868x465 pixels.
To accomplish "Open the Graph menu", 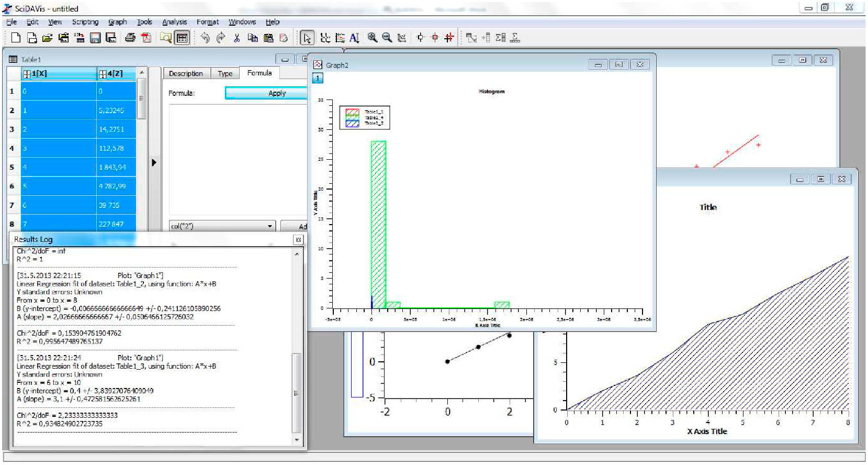I will [118, 22].
